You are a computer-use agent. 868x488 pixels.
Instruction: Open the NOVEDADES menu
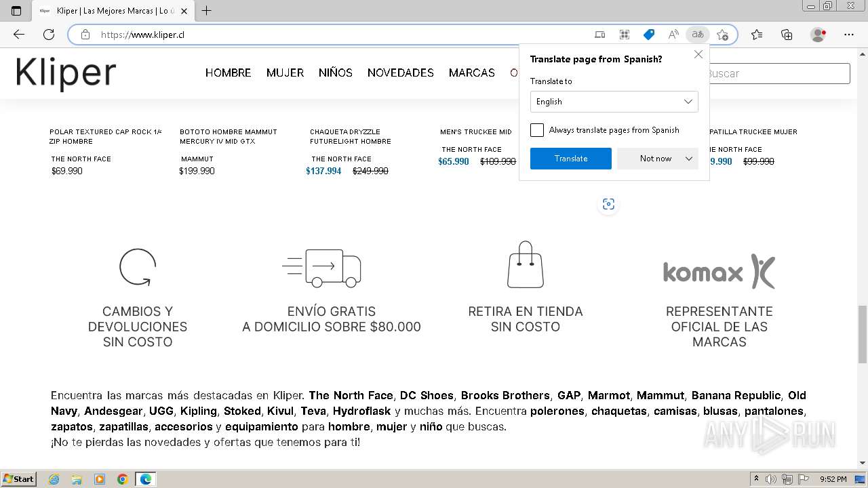point(401,73)
